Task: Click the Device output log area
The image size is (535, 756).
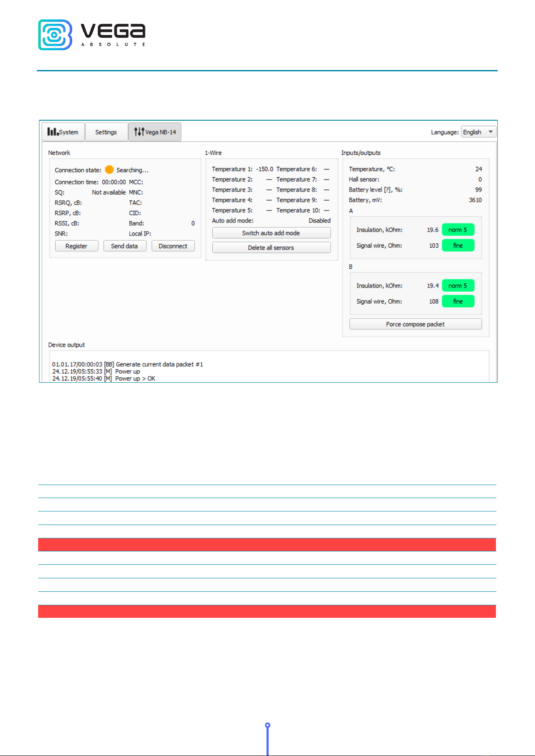Action: 269,366
